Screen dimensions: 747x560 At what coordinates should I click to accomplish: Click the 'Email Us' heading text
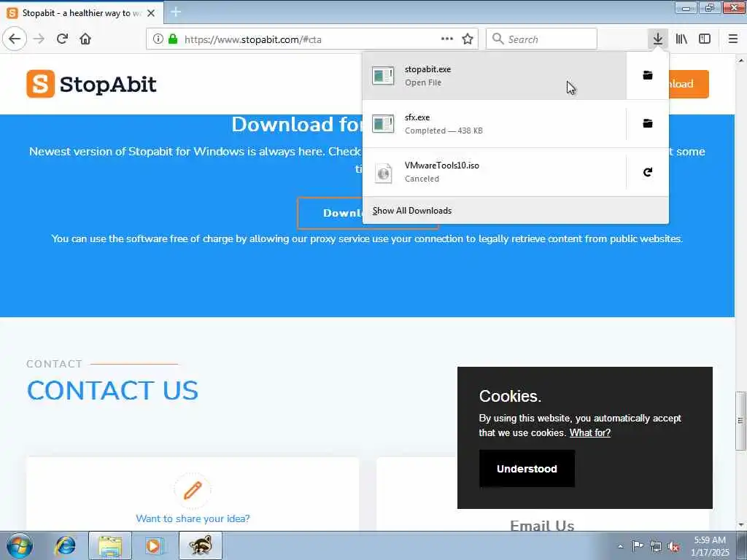point(542,526)
